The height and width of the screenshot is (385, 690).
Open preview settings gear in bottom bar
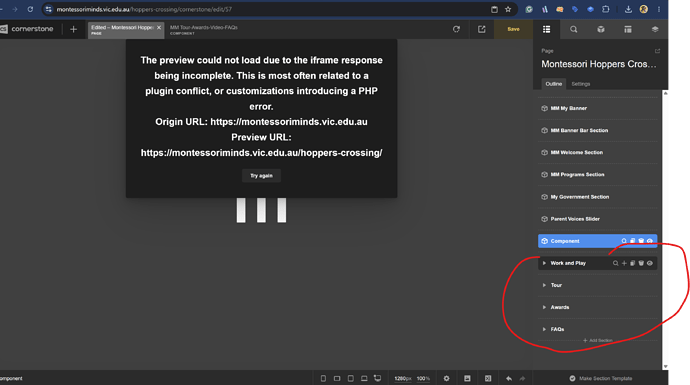coord(446,378)
